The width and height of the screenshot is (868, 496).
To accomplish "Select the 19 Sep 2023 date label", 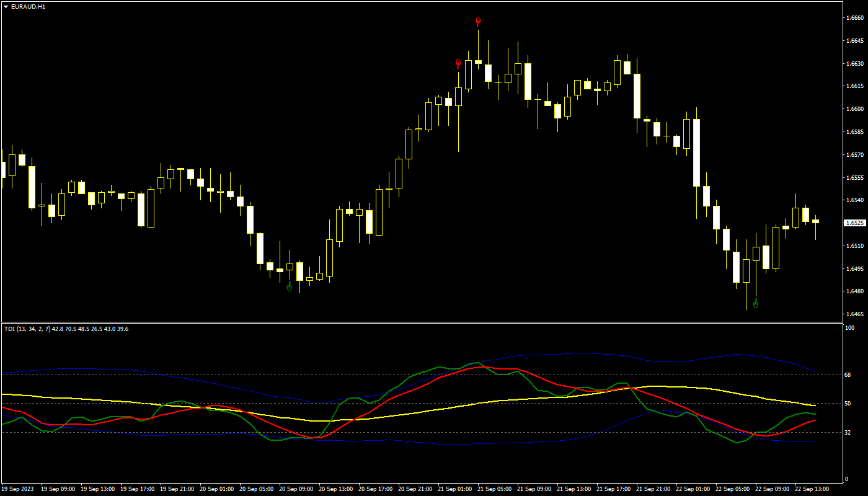I will pos(18,489).
